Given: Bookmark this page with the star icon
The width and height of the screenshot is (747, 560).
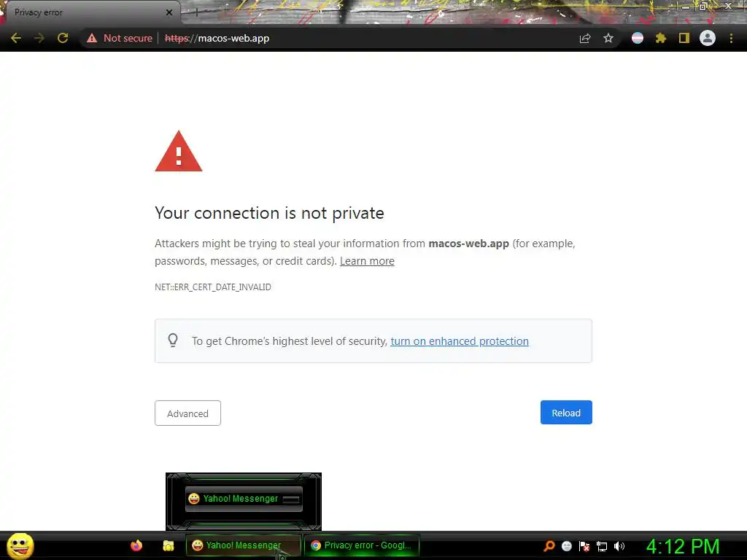Looking at the screenshot, I should coord(608,38).
